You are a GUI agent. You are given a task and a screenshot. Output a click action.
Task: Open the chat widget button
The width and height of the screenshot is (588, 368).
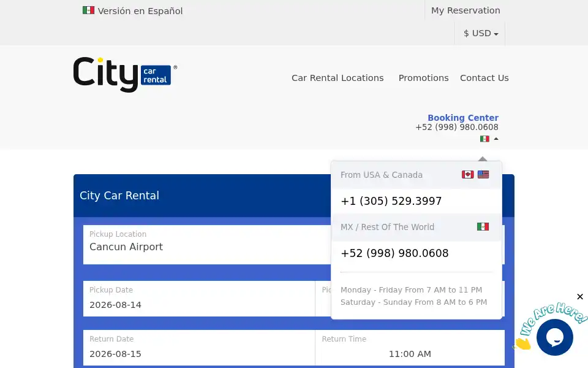click(555, 337)
